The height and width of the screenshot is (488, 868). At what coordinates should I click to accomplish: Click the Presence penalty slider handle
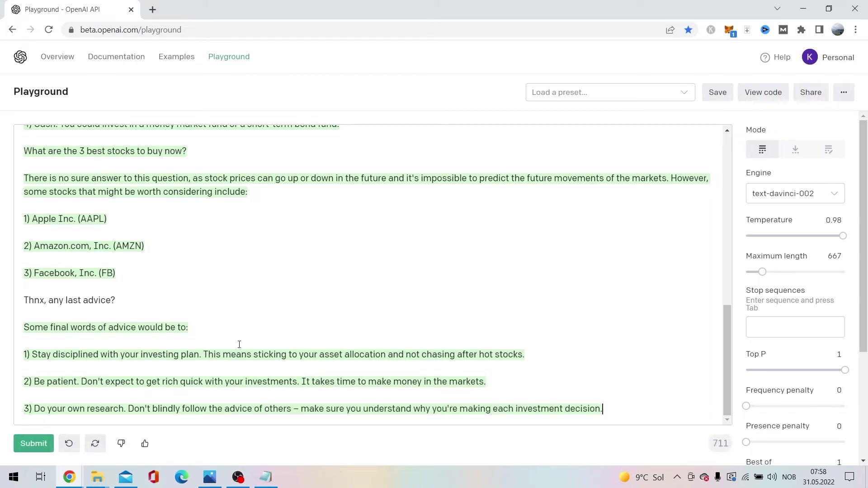tap(746, 442)
